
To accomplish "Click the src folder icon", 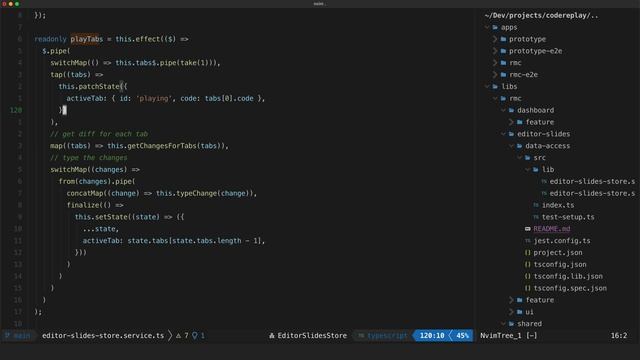I will [528, 158].
